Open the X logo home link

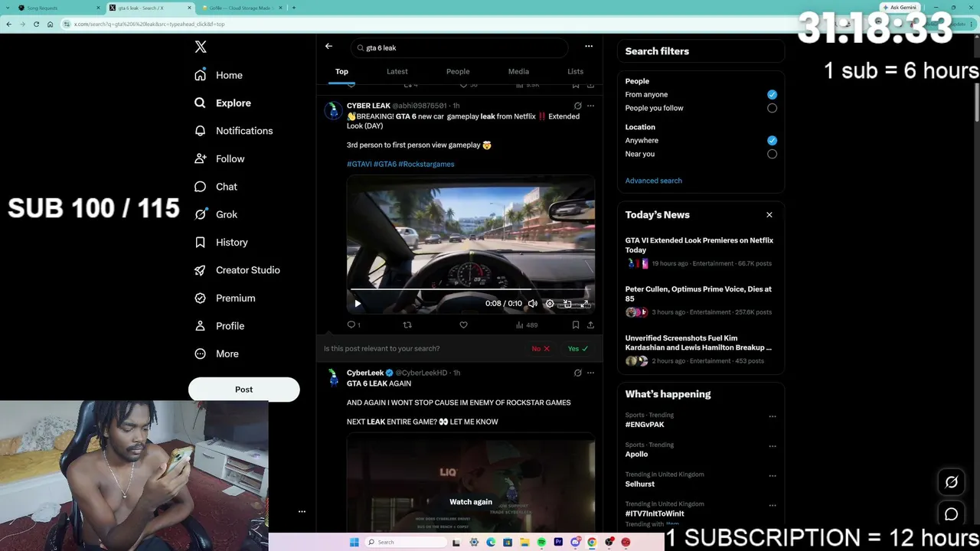click(x=201, y=47)
